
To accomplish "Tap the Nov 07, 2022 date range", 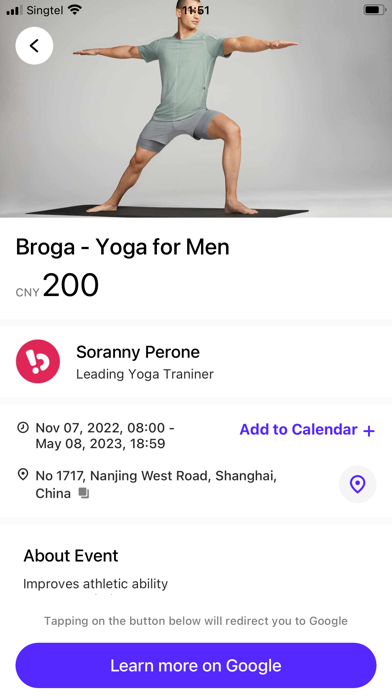I will [x=105, y=435].
